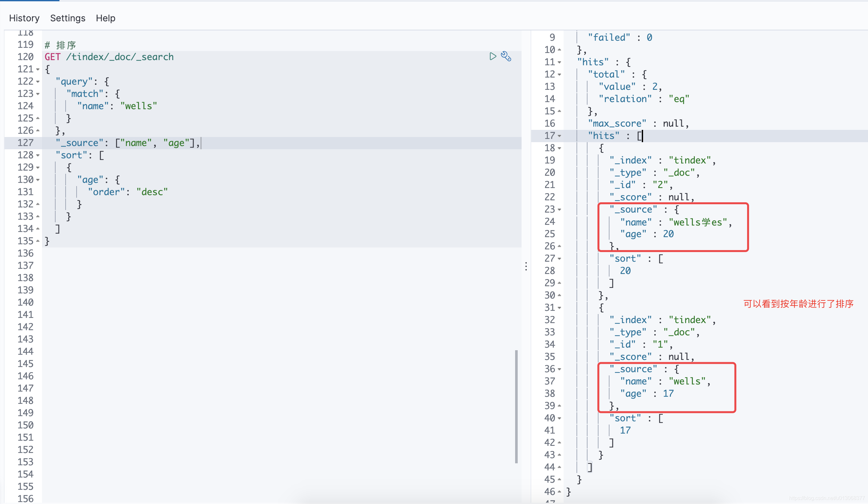Click the "age" : 20 response line
This screenshot has width=868, height=504.
[x=647, y=234]
